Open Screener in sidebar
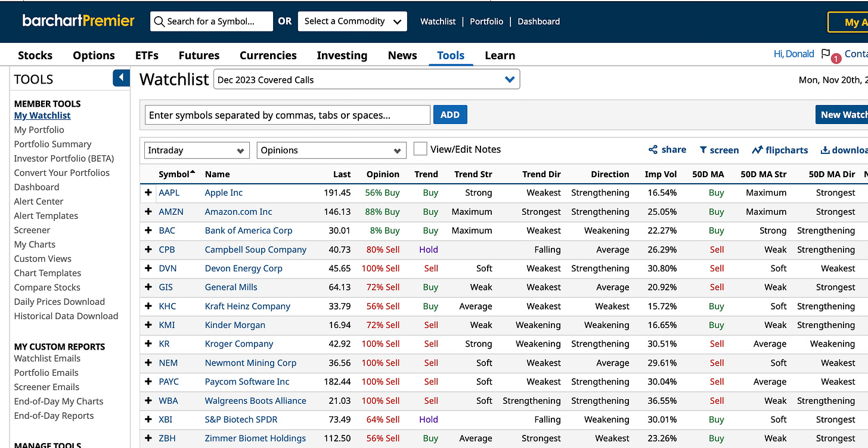Image resolution: width=868 pixels, height=448 pixels. [x=32, y=230]
